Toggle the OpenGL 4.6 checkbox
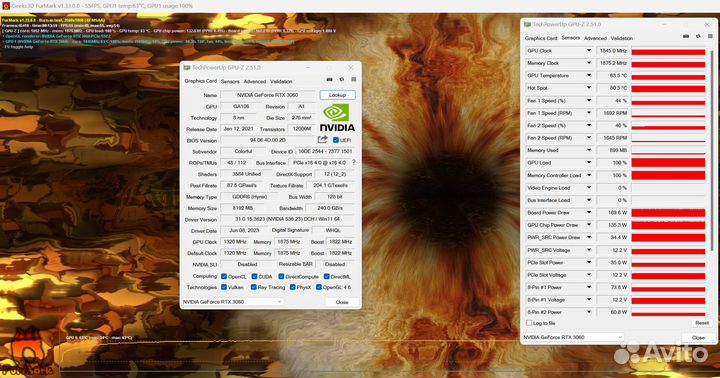This screenshot has width=720, height=378. [319, 287]
